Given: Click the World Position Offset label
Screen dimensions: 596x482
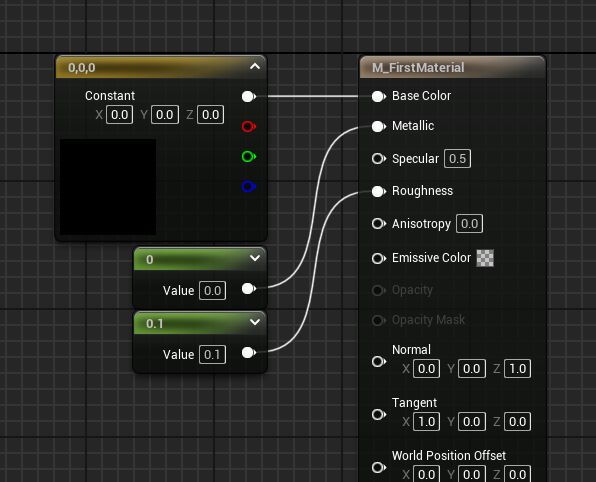Looking at the screenshot, I should click(449, 455).
